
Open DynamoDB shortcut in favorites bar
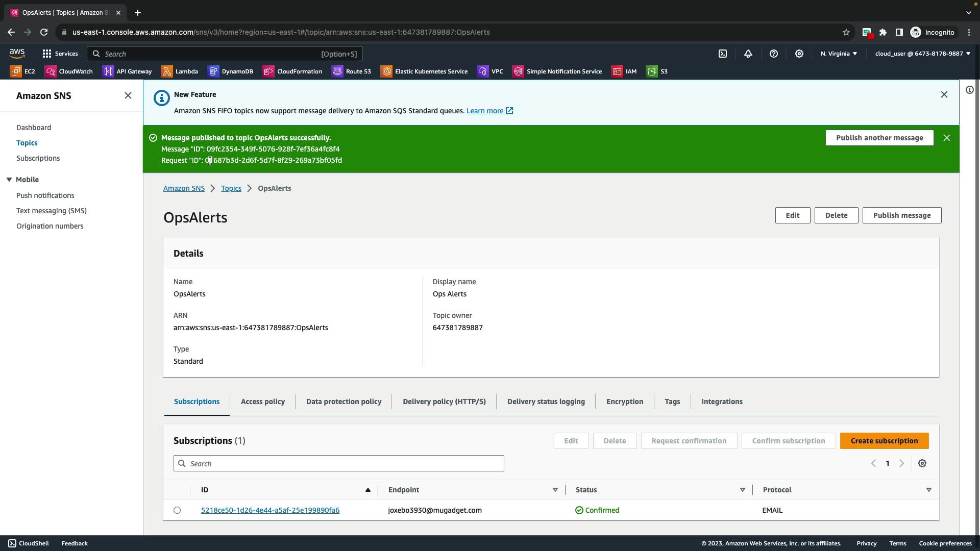point(231,71)
